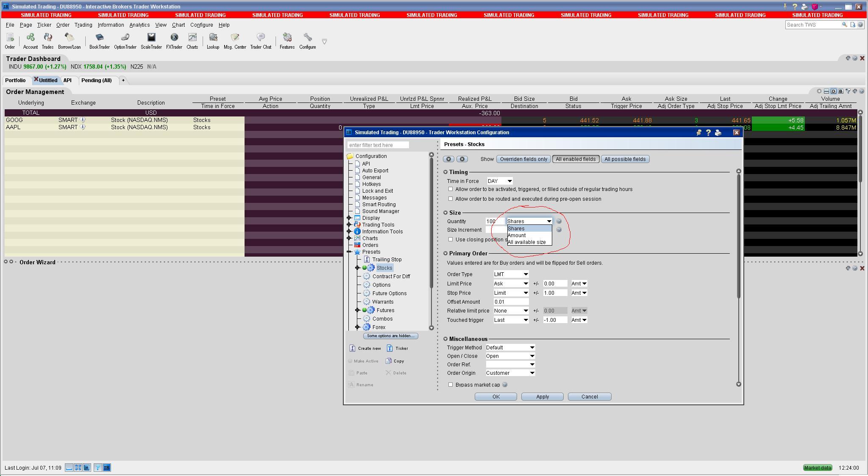Click the Apply button

pos(542,397)
